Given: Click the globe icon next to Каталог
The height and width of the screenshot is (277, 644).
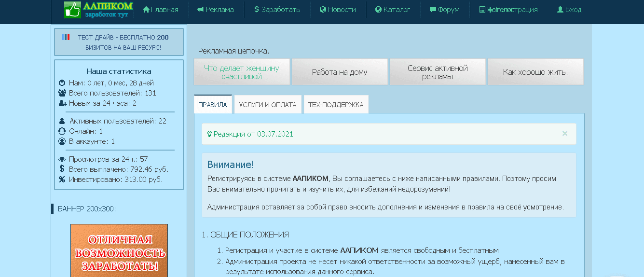Looking at the screenshot, I should [x=378, y=10].
